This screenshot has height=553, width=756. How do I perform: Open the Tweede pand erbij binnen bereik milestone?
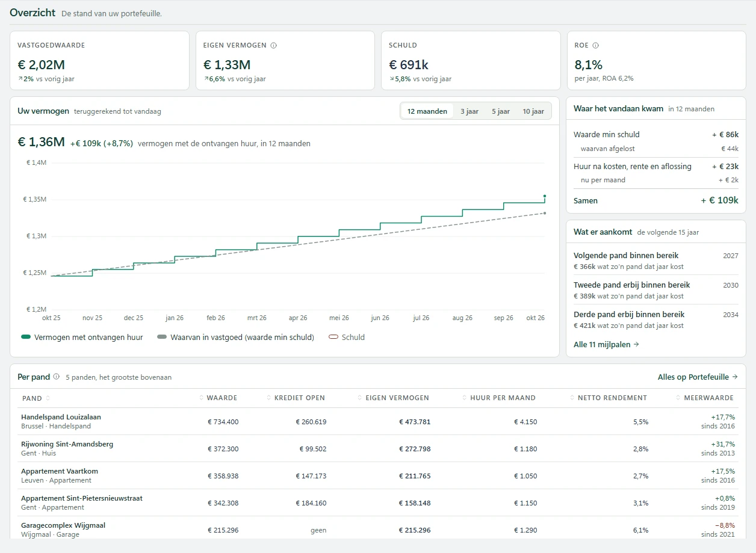[656, 290]
